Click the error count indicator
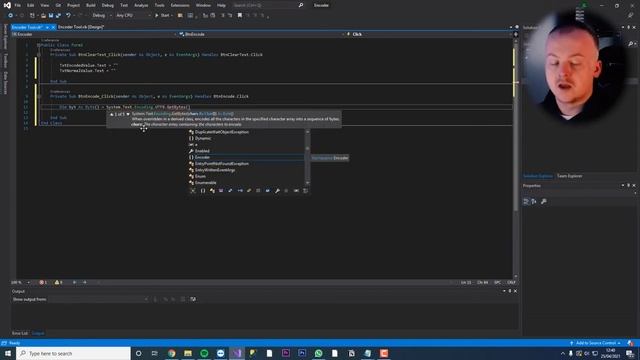This screenshot has height=360, width=640. coord(43,282)
